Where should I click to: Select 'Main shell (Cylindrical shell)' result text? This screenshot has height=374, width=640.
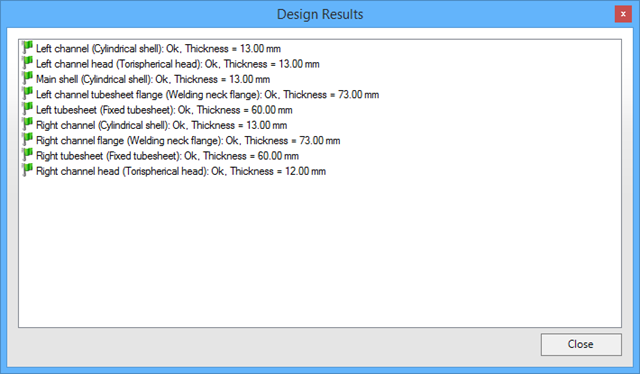coord(153,79)
